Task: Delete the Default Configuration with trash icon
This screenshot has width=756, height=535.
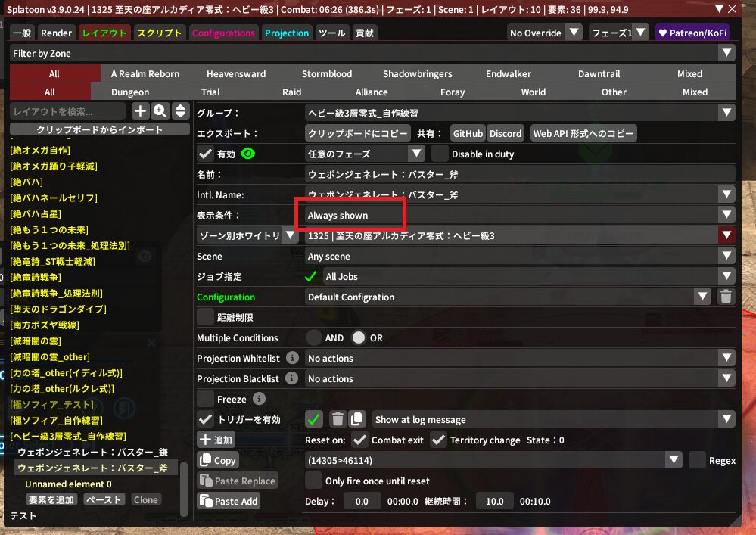Action: [726, 297]
